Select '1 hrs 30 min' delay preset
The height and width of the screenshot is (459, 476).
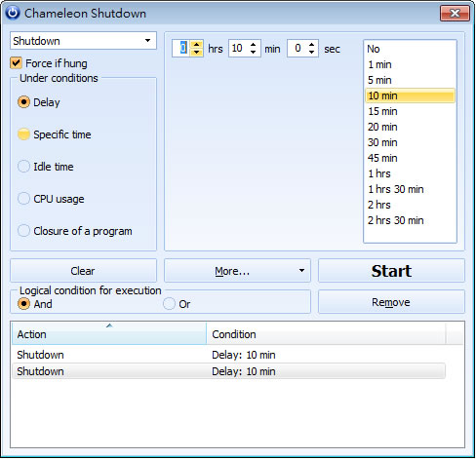coord(410,189)
